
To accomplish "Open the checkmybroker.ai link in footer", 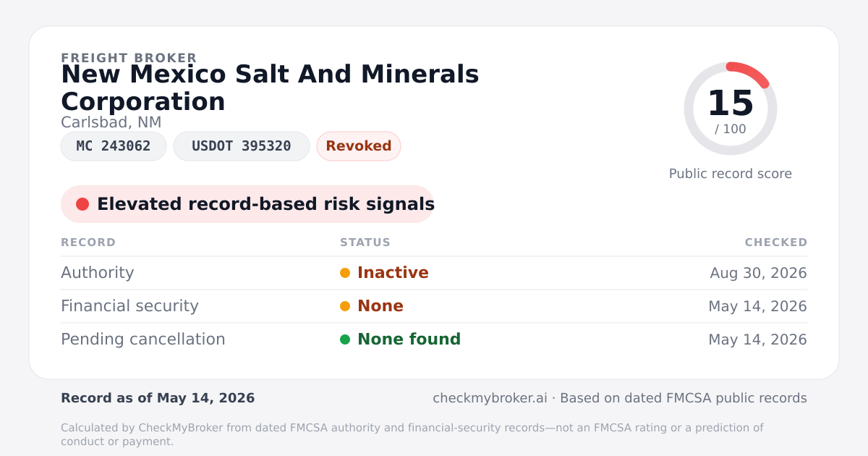I will [488, 398].
